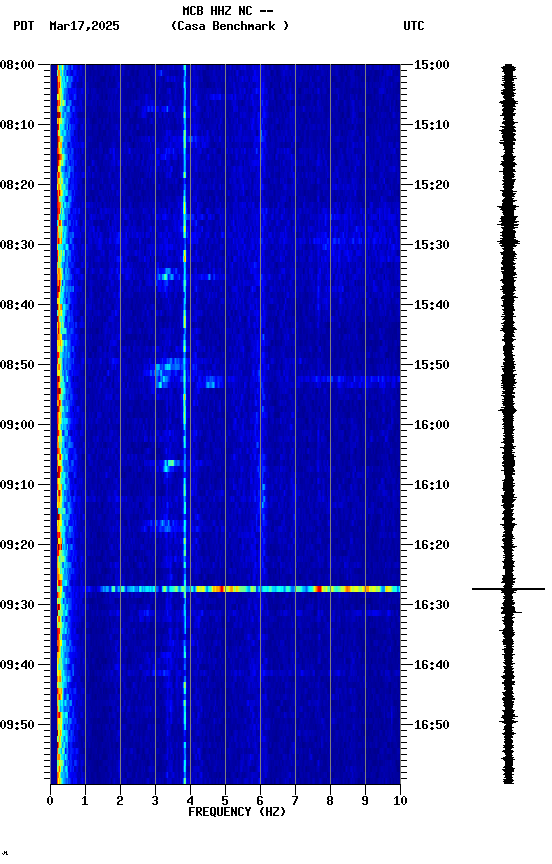Click the 15:30 UTC time label

432,245
